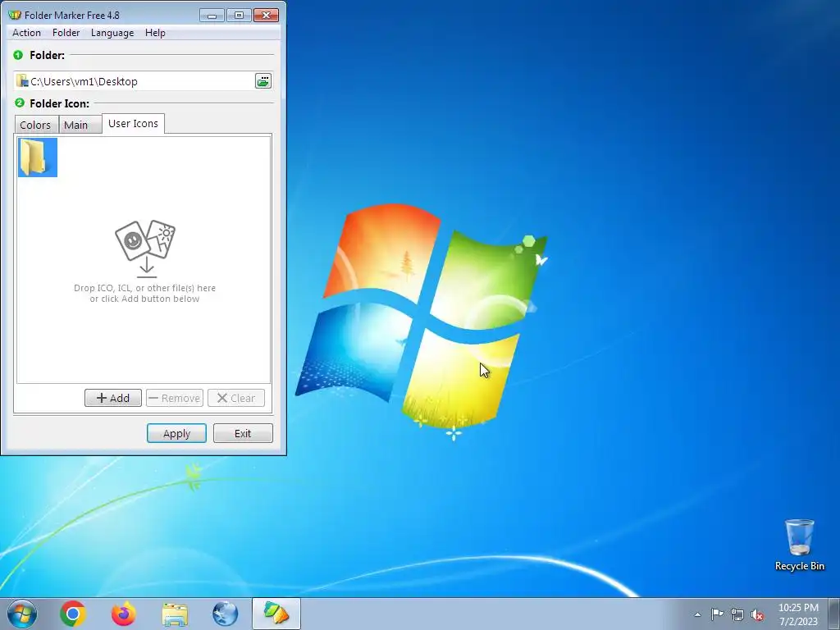Switch to the Colors tab
Viewport: 840px width, 630px height.
[35, 125]
